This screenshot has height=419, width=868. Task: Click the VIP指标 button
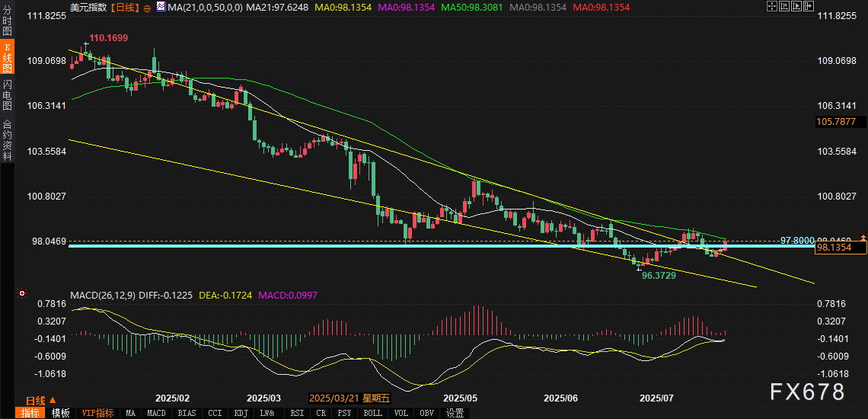pyautogui.click(x=97, y=413)
